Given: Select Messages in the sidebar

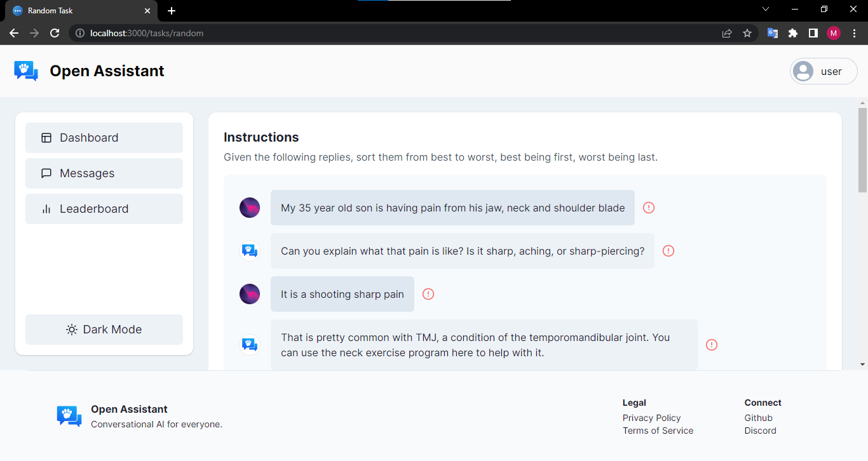Looking at the screenshot, I should click(x=86, y=173).
